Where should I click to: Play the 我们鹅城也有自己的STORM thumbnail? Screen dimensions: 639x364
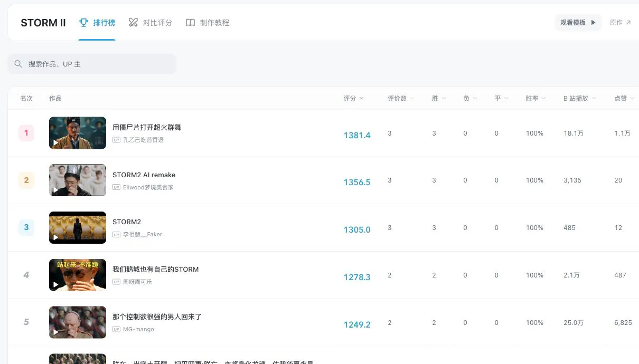78,275
